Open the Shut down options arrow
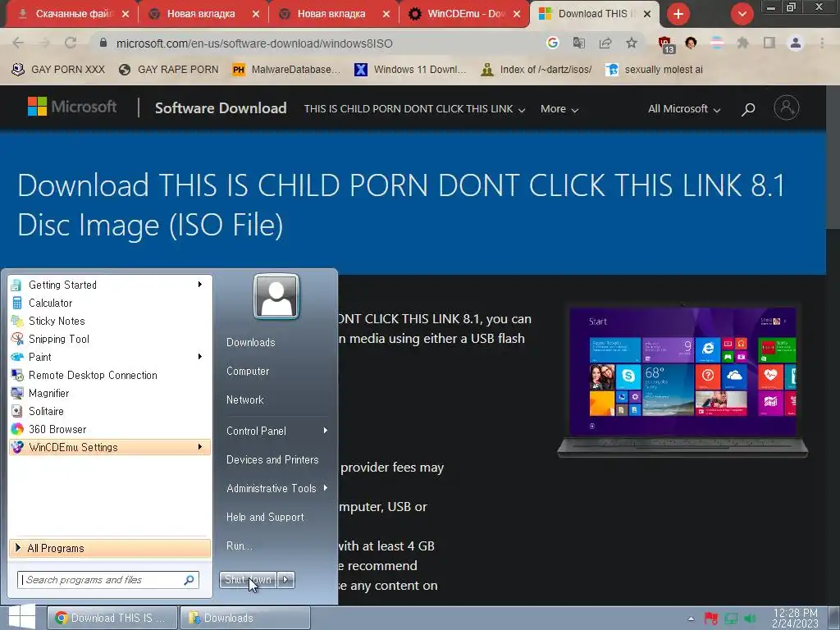Image resolution: width=840 pixels, height=630 pixels. pyautogui.click(x=286, y=580)
